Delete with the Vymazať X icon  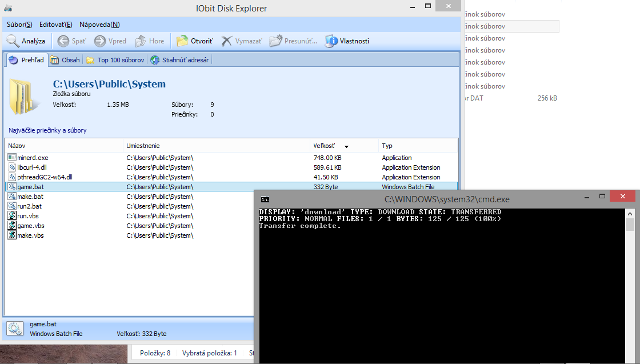coord(227,41)
